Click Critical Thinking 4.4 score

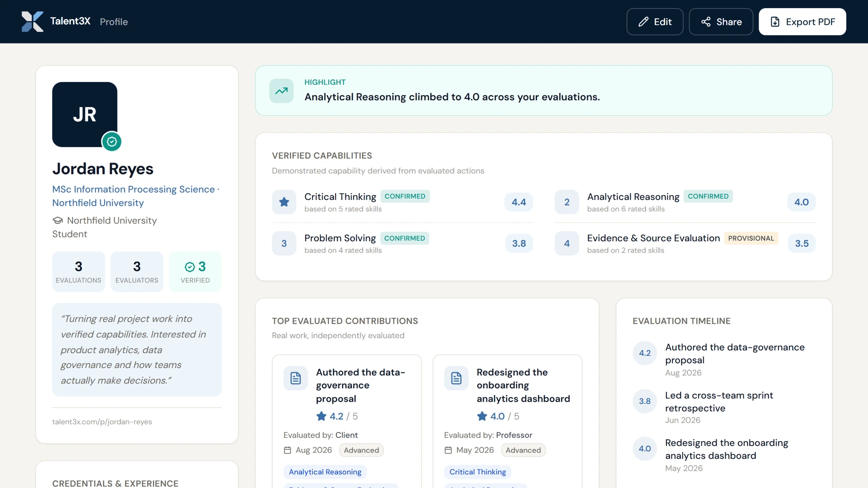[x=519, y=202]
